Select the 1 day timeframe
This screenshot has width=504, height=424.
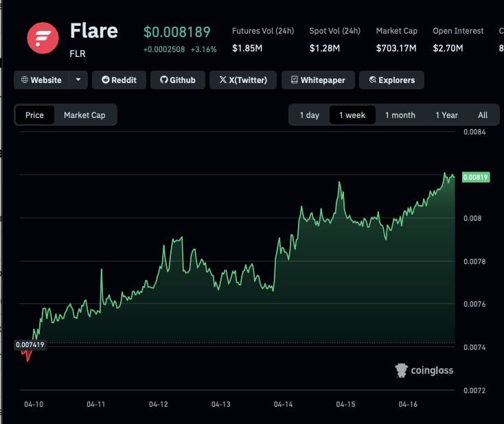pyautogui.click(x=309, y=115)
